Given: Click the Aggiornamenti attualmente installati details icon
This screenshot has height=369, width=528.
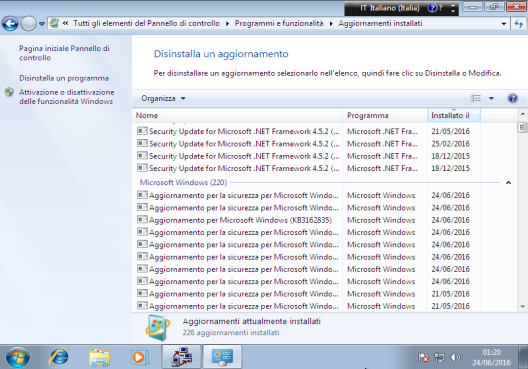Looking at the screenshot, I should point(158,327).
